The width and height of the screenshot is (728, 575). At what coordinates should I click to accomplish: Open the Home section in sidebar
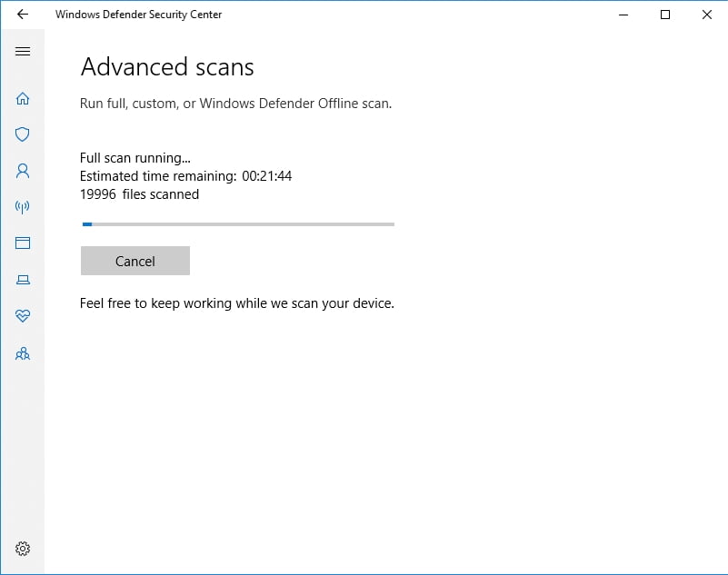click(23, 98)
